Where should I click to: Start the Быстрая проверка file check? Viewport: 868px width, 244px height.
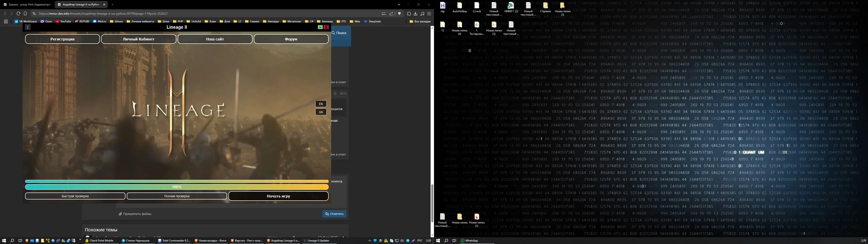pyautogui.click(x=75, y=196)
